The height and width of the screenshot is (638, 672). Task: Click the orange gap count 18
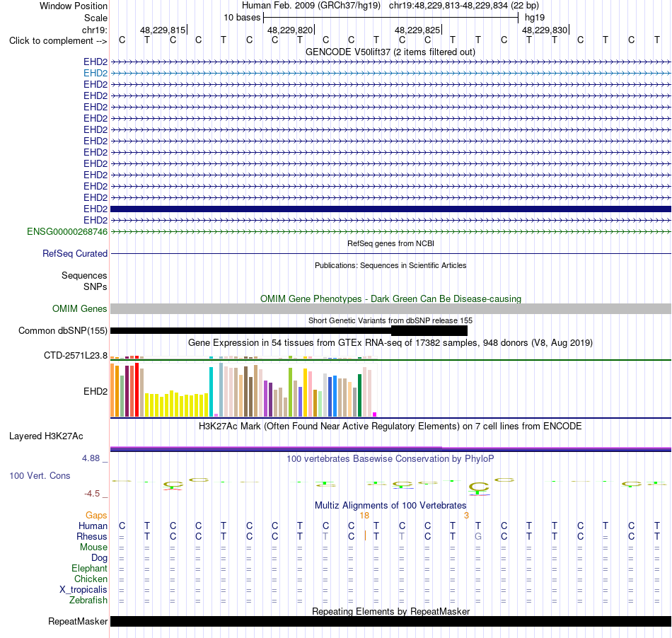pyautogui.click(x=365, y=516)
